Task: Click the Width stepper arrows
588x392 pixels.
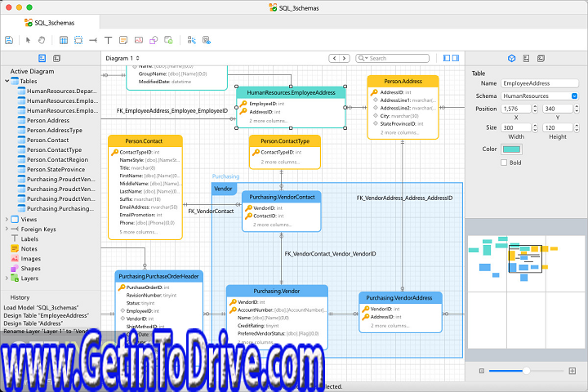Action: (535, 128)
